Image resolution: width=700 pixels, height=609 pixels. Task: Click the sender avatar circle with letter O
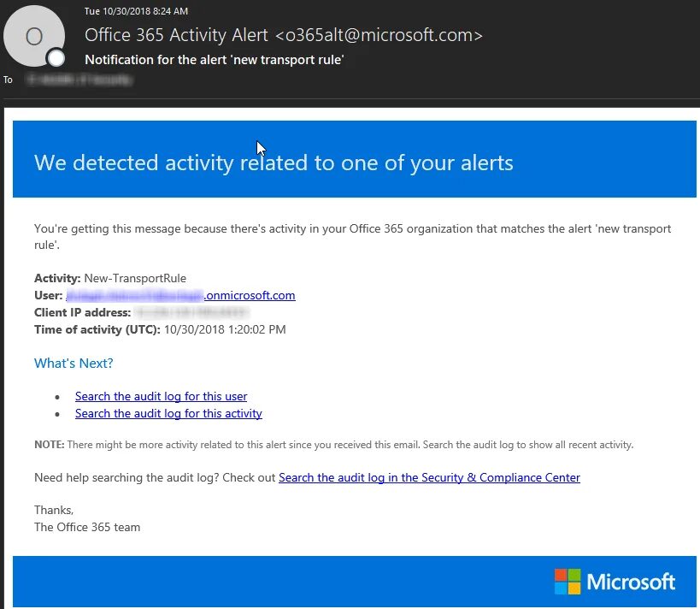[34, 36]
